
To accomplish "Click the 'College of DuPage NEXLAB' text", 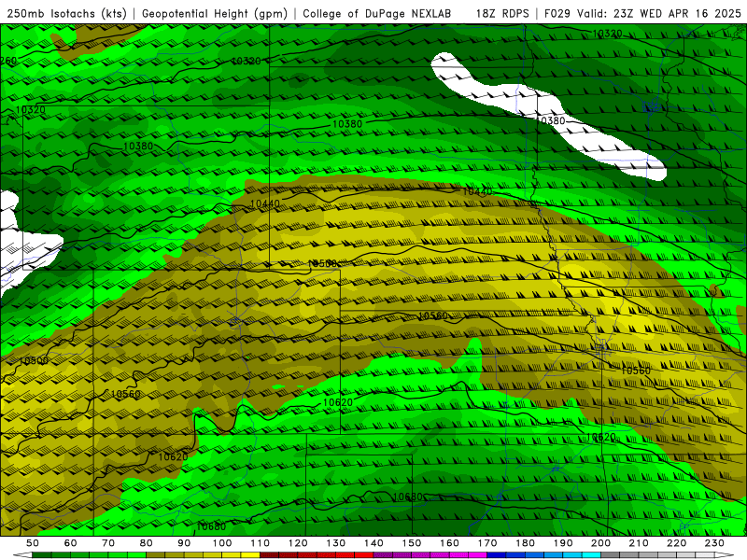I will [377, 14].
